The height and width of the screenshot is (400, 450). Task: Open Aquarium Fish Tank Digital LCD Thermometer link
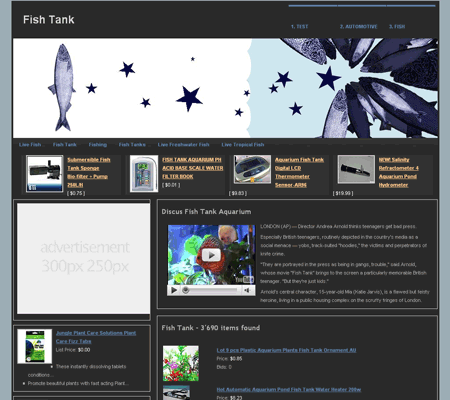coord(299,172)
